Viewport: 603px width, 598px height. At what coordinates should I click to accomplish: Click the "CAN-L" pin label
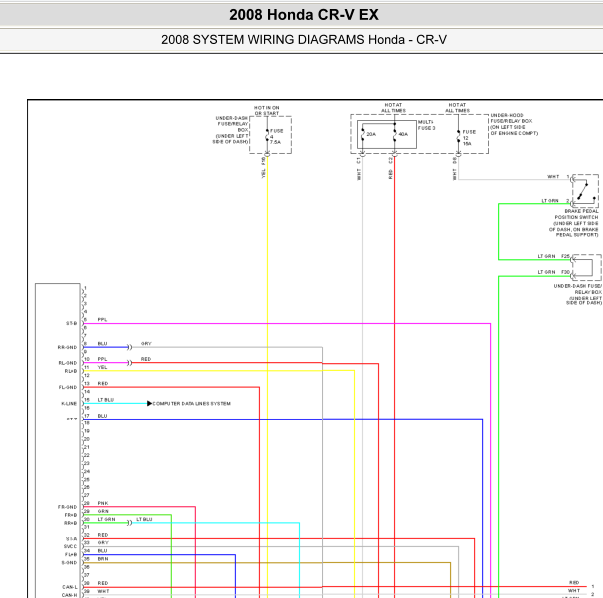tap(70, 587)
